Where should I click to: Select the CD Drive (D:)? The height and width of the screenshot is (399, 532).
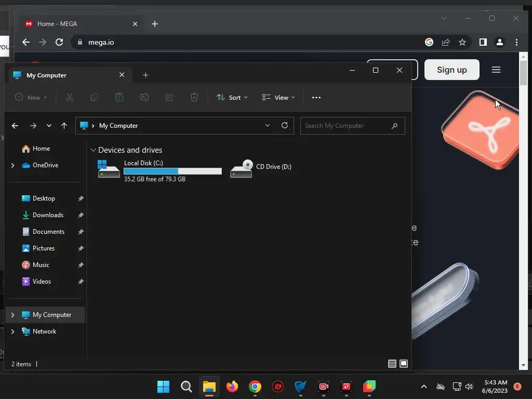pos(261,169)
